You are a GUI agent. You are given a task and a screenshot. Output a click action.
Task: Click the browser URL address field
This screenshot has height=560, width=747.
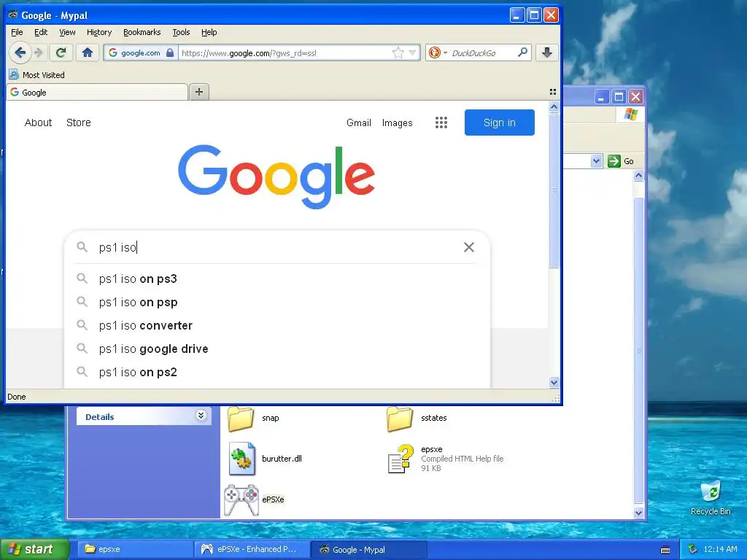coord(285,52)
